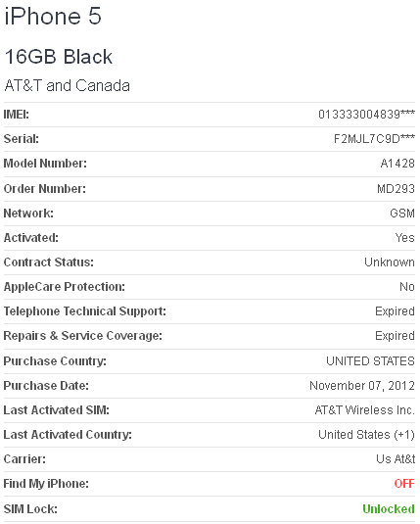
Task: Click the serial value F2MJL7C9D***
Action: point(374,138)
